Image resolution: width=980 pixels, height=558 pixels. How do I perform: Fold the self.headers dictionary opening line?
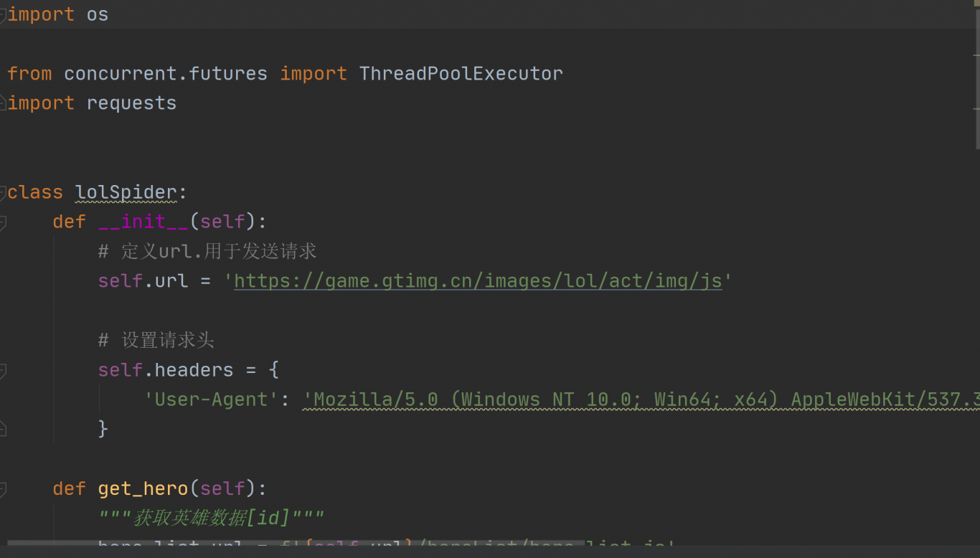pos(2,371)
